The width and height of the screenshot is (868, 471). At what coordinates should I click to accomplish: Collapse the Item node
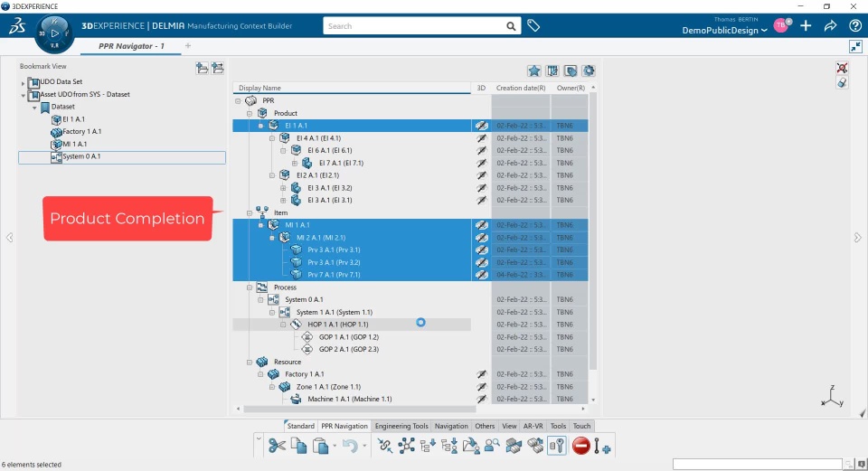tap(250, 212)
